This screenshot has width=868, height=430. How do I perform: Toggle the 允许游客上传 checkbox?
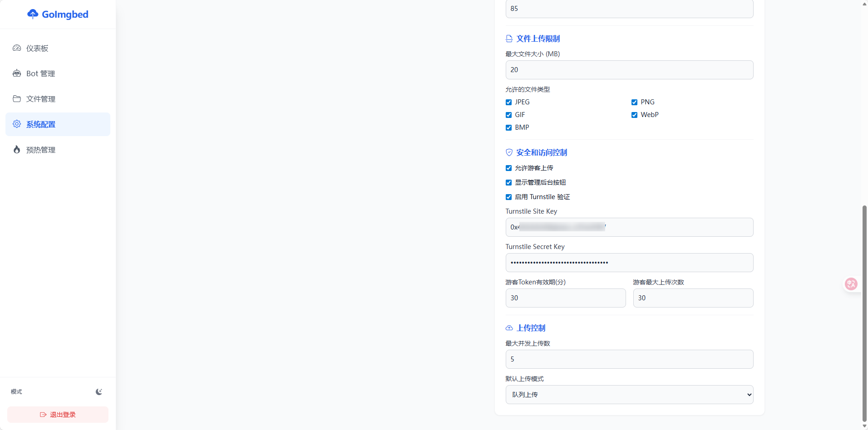508,168
